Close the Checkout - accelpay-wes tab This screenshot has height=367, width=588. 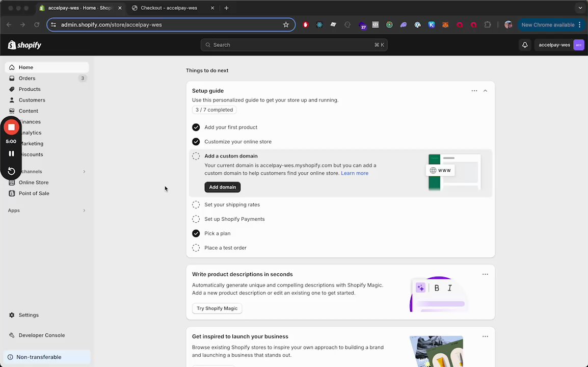(x=212, y=8)
